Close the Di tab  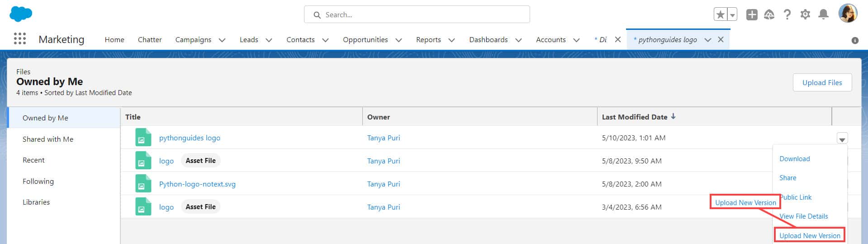coord(617,39)
